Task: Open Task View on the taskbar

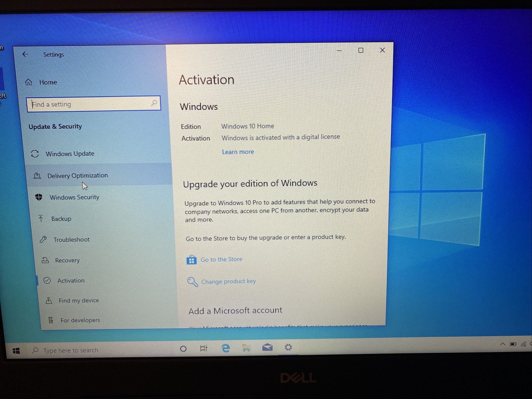Action: coord(204,348)
